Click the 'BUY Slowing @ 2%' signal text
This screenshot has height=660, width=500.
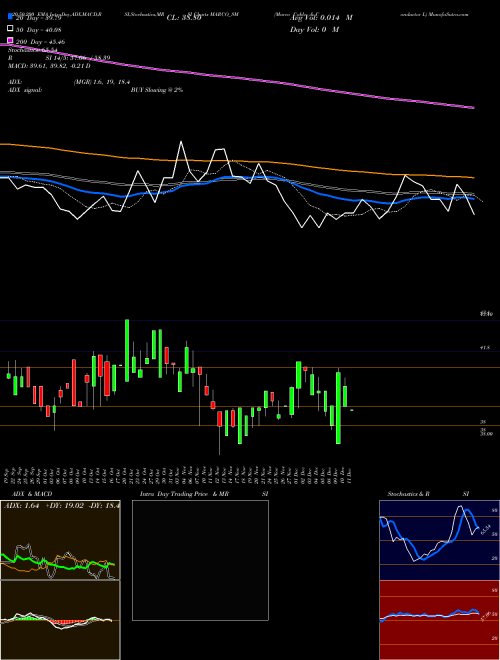click(x=157, y=90)
